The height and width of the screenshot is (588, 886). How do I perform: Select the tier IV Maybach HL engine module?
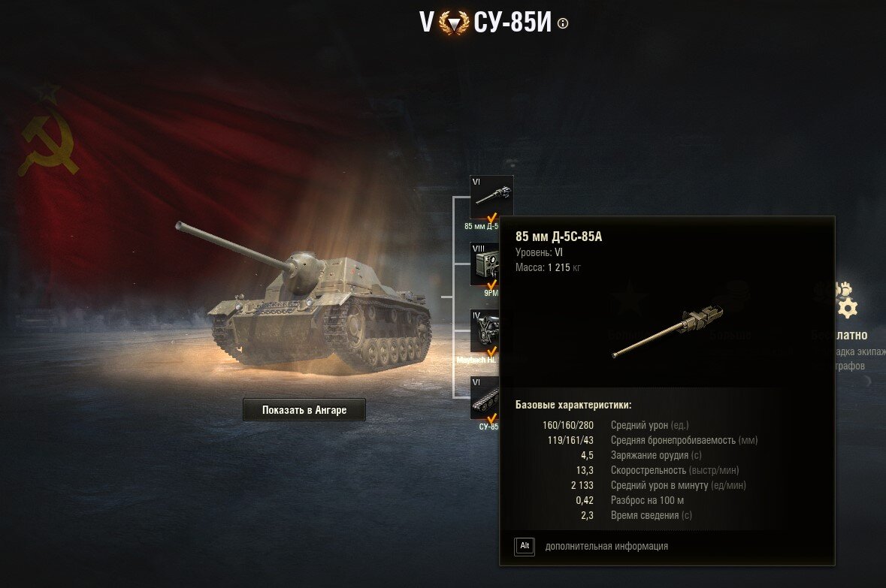click(485, 331)
